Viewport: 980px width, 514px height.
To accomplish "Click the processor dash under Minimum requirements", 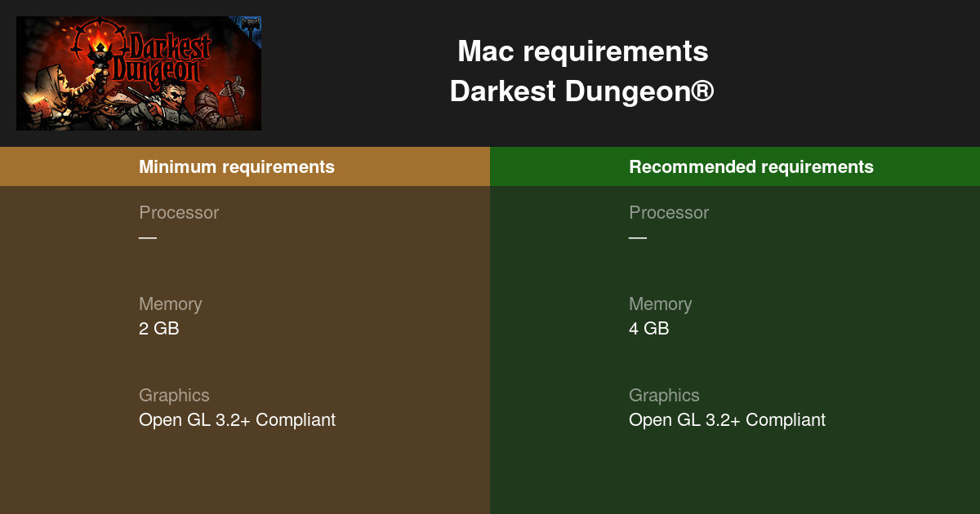I will pyautogui.click(x=148, y=237).
